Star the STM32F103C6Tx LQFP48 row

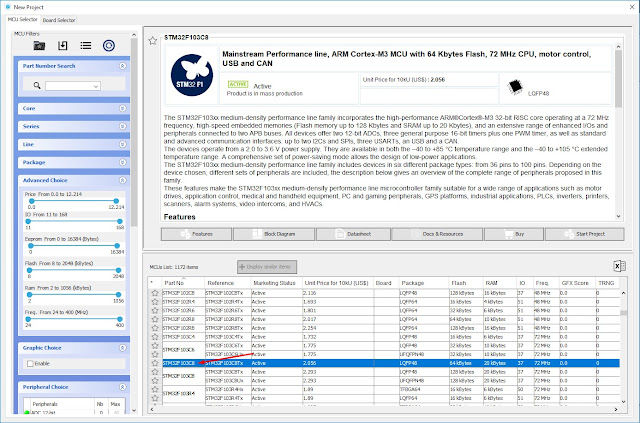pyautogui.click(x=155, y=345)
